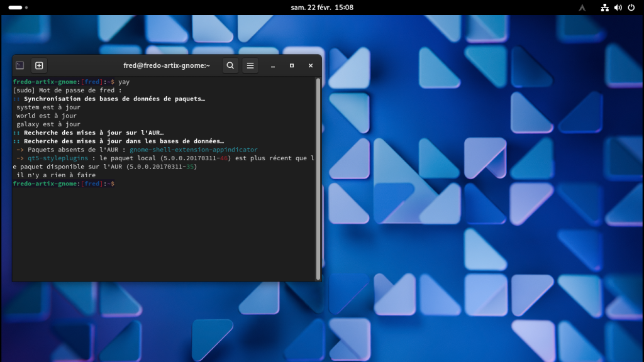The width and height of the screenshot is (644, 362).
Task: Open the terminal hamburger menu
Action: pyautogui.click(x=250, y=65)
